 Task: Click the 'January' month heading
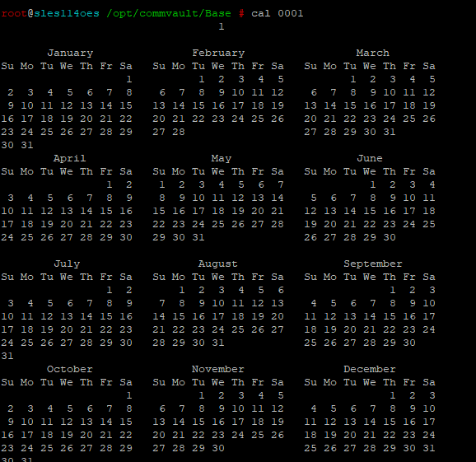tap(70, 54)
